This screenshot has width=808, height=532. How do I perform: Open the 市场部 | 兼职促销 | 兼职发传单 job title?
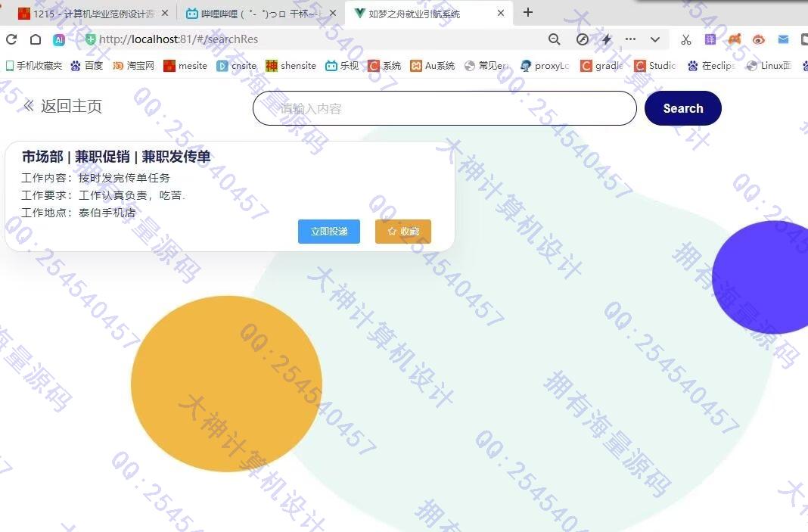[117, 157]
